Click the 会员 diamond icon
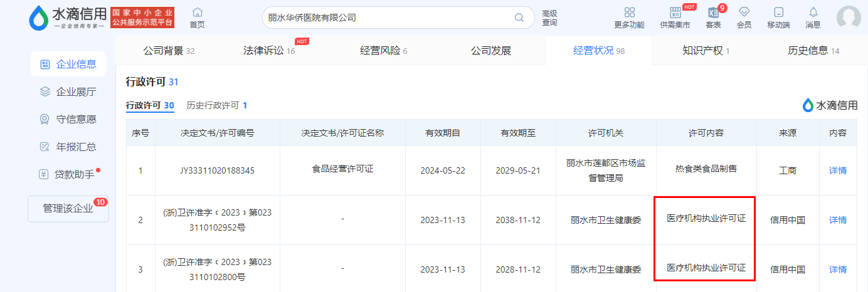The height and width of the screenshot is (292, 868). [744, 13]
